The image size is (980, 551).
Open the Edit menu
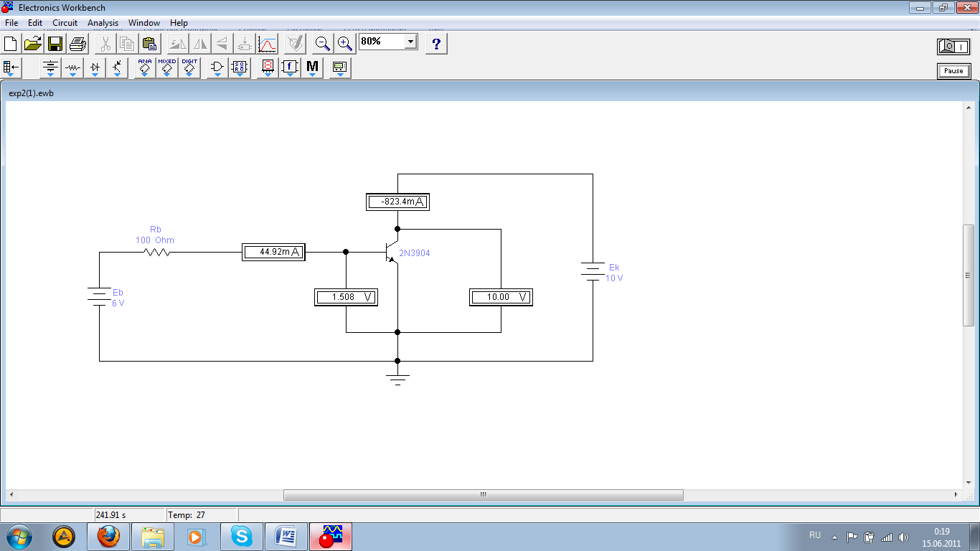click(x=35, y=23)
